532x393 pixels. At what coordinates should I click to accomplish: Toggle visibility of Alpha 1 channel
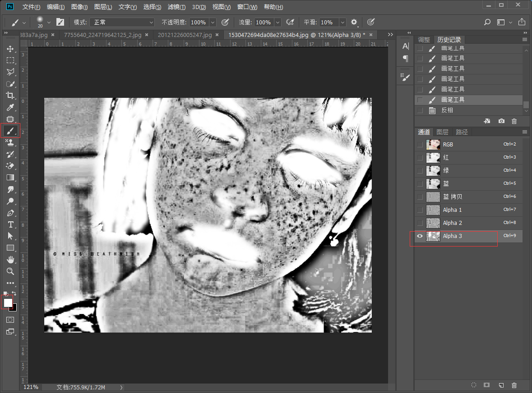(x=420, y=210)
